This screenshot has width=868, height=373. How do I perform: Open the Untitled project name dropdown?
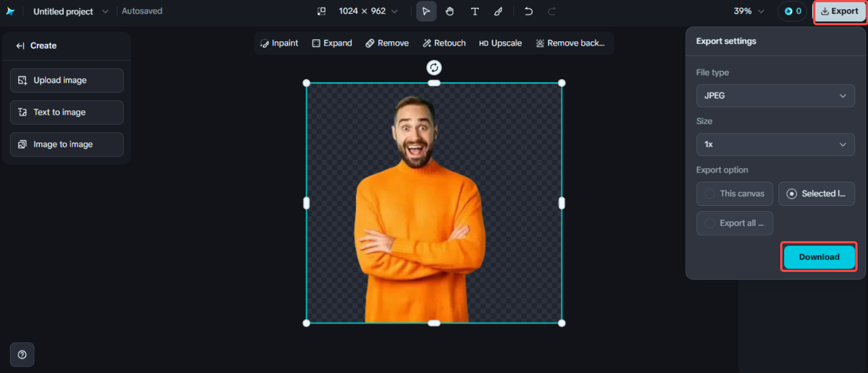(x=71, y=11)
